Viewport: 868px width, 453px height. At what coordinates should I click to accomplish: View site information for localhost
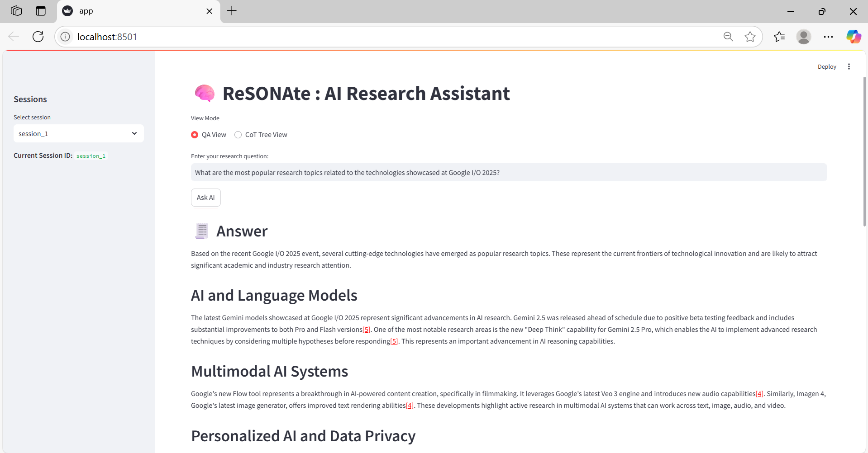66,37
